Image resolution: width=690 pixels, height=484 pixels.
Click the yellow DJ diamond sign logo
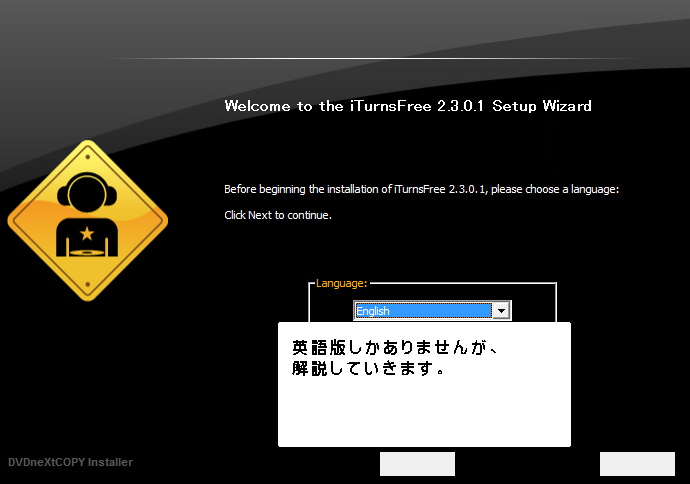point(88,221)
